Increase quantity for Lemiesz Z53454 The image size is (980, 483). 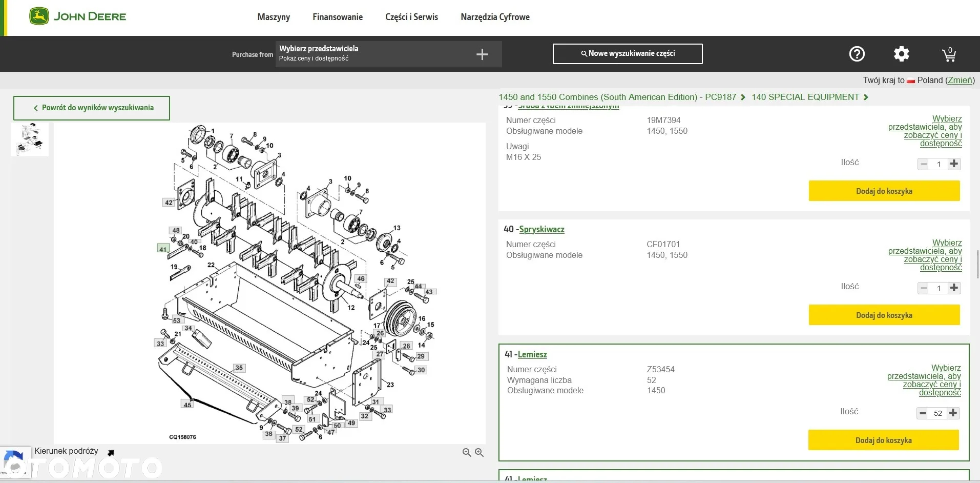[953, 413]
